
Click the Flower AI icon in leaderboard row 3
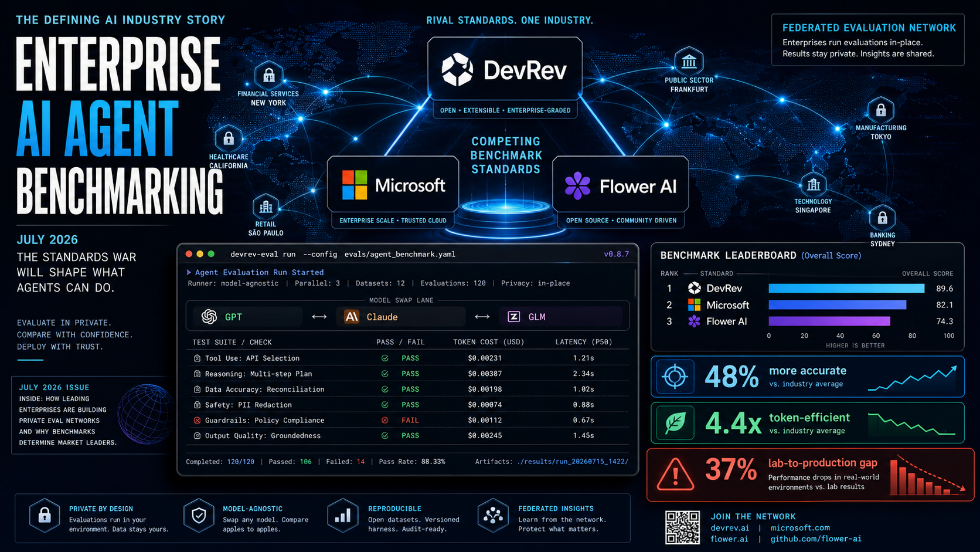point(695,321)
